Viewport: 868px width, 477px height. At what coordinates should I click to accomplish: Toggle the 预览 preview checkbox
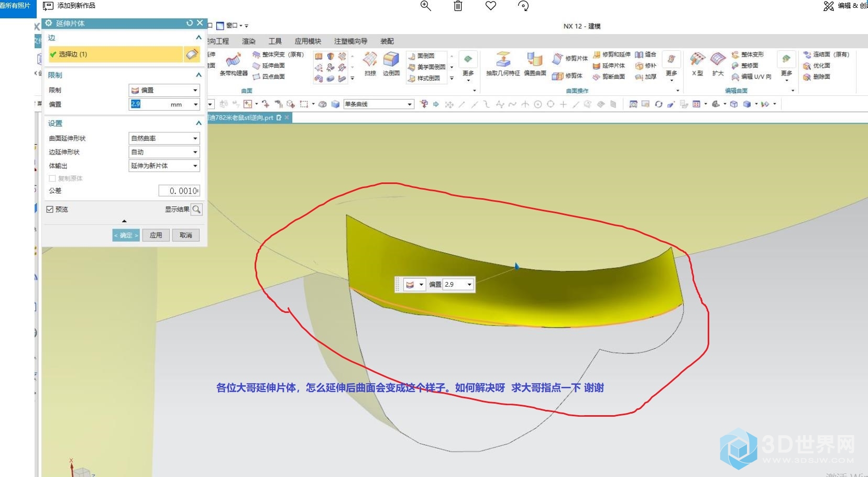pyautogui.click(x=50, y=209)
